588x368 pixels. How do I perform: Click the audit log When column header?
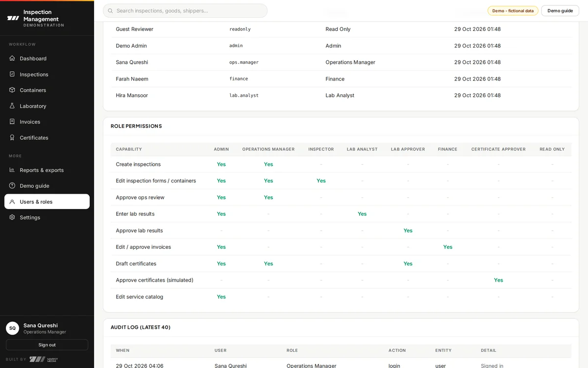pos(122,350)
